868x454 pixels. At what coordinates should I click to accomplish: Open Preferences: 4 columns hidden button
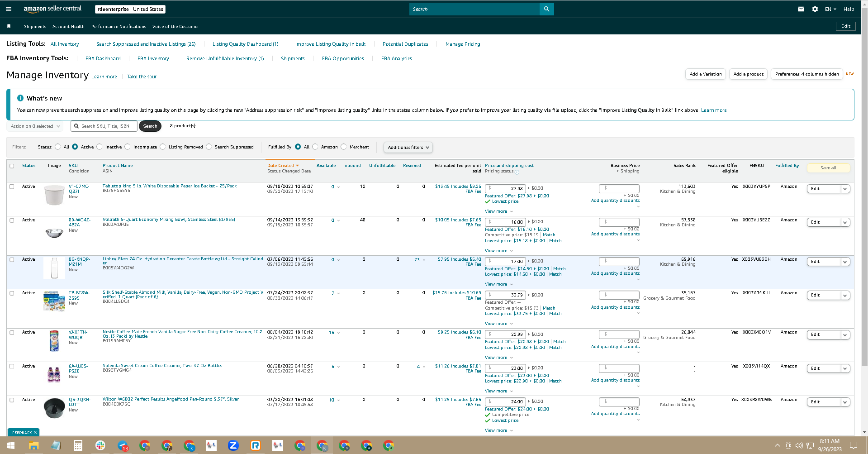pos(807,74)
